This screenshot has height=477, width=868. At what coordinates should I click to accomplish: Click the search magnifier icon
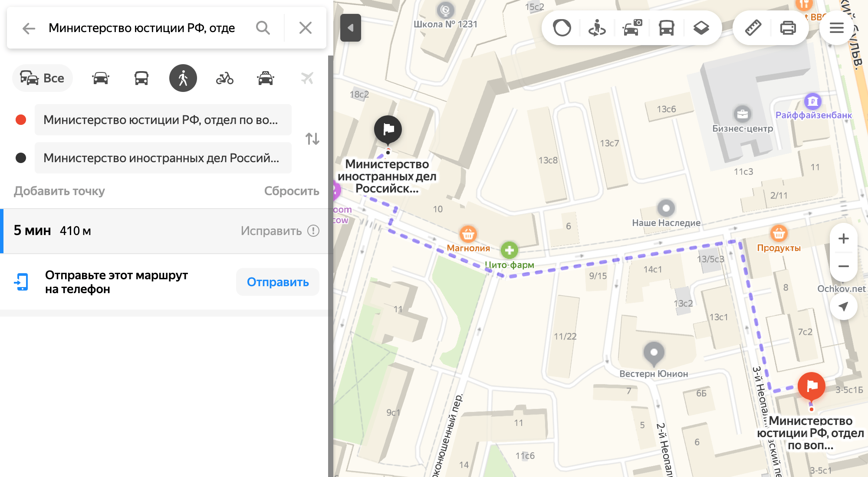tap(263, 28)
